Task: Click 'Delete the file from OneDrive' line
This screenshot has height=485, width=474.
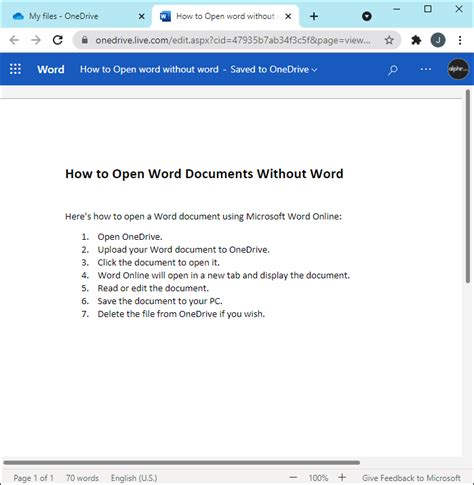Action: pyautogui.click(x=181, y=314)
